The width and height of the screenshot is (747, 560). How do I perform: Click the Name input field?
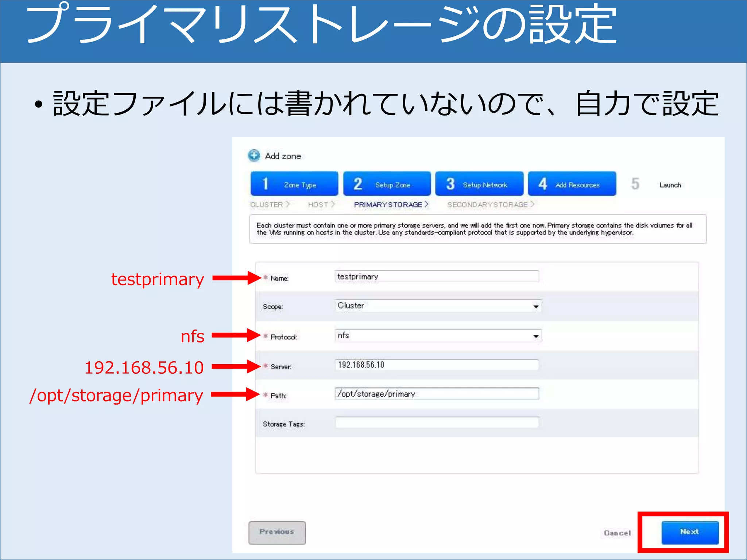click(437, 276)
